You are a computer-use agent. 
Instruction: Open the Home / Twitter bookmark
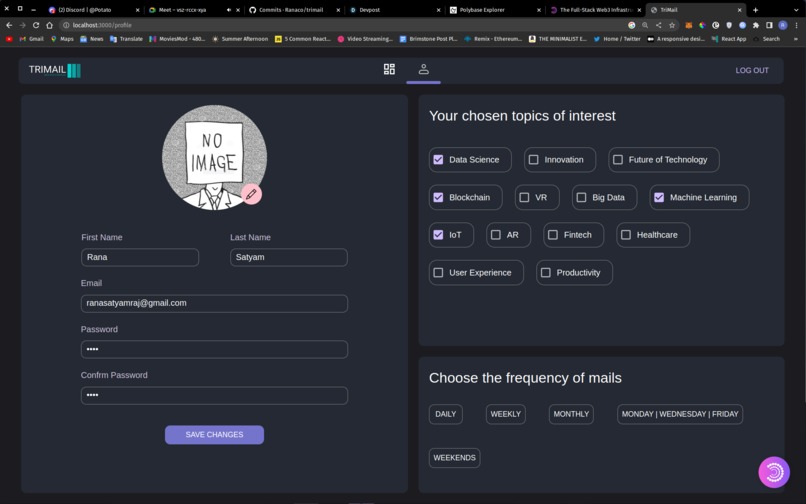coord(617,39)
